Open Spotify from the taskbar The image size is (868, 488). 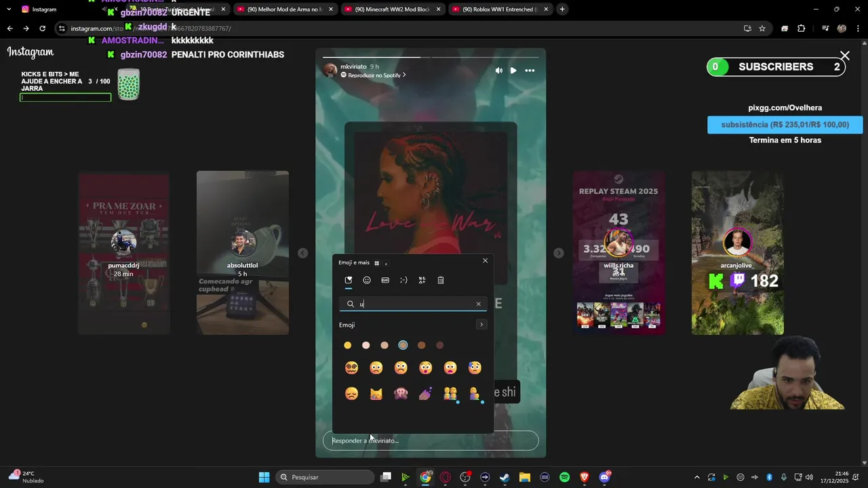point(564,477)
